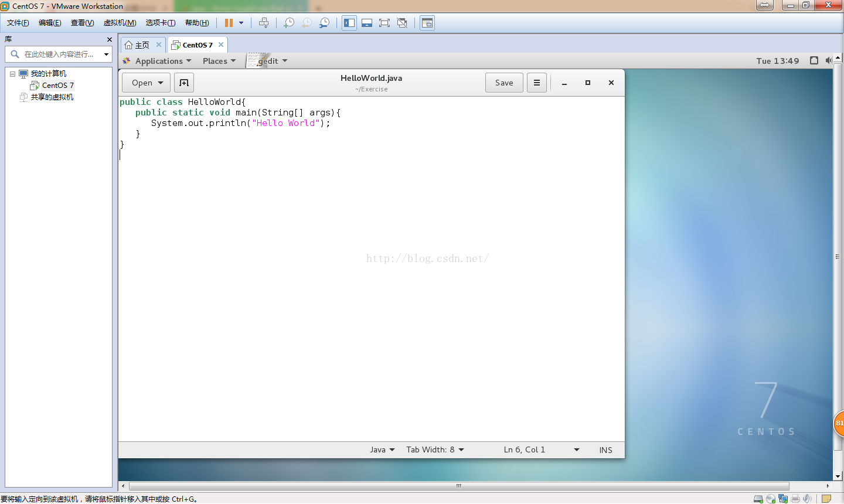Pause the virtual machine with the toolbar pause icon

(229, 23)
